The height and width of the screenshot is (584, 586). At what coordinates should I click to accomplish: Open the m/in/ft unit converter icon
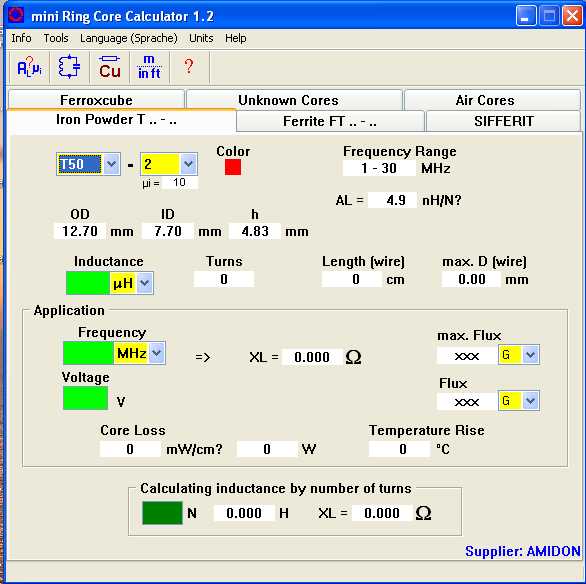pyautogui.click(x=149, y=68)
